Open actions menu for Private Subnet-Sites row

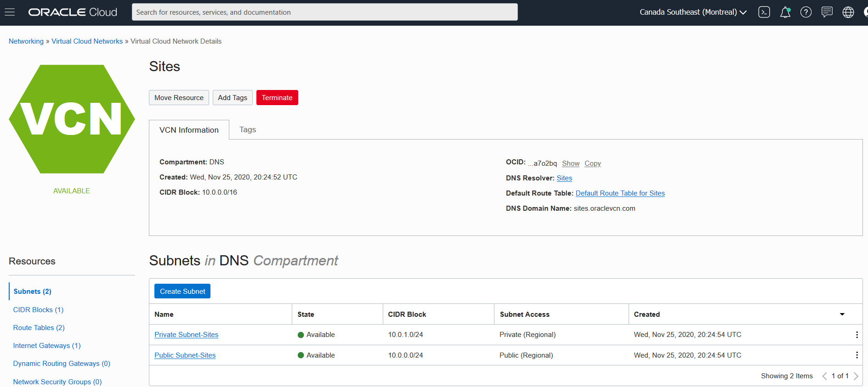pyautogui.click(x=857, y=335)
